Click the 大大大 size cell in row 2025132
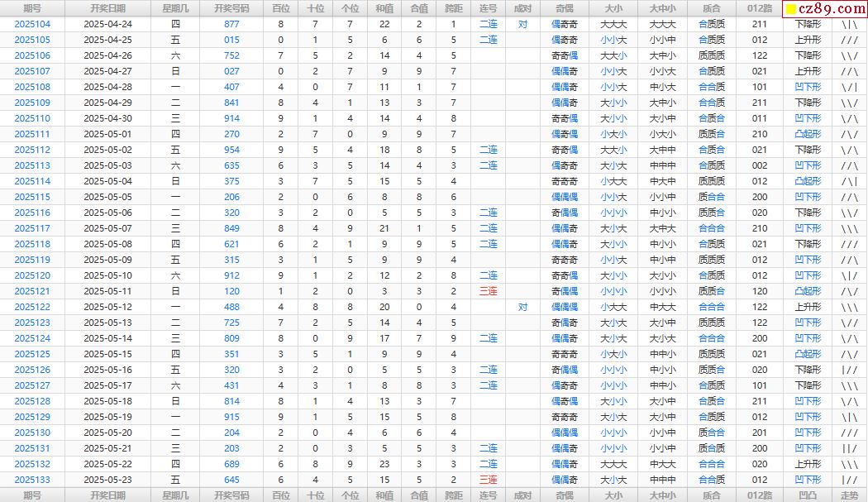Viewport: 868px width, 502px height. click(x=614, y=464)
